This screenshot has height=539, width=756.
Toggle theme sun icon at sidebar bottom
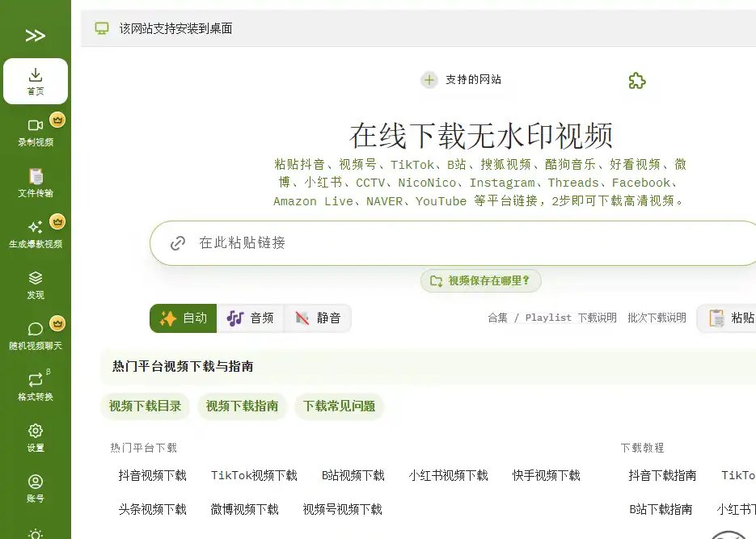tap(36, 533)
